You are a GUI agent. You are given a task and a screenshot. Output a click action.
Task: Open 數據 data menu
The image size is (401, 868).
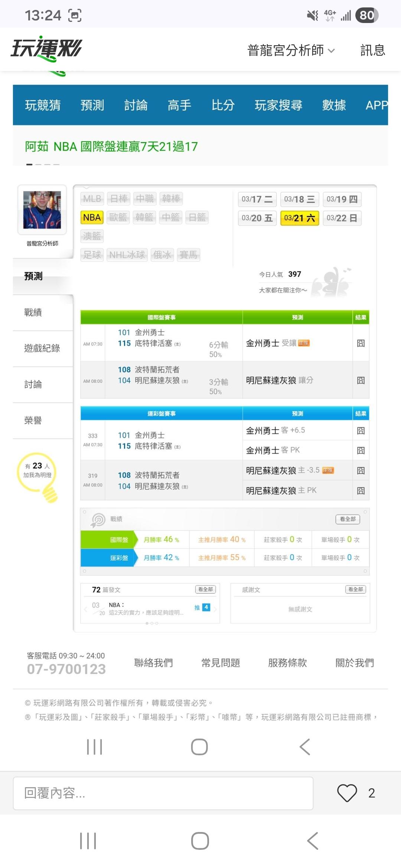click(x=334, y=105)
